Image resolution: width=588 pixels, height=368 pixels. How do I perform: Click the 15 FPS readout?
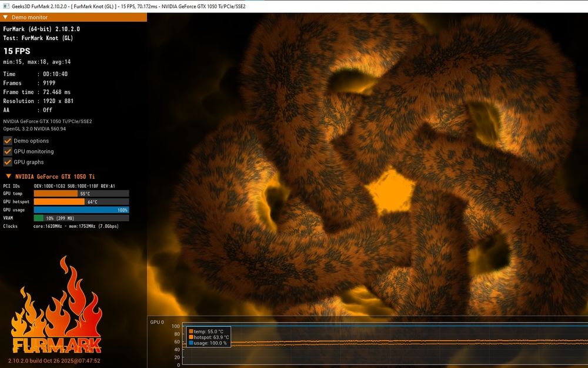17,51
